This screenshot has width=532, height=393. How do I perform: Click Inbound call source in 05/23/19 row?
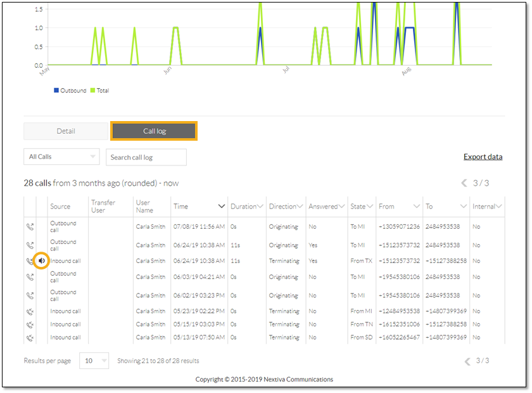(x=65, y=311)
